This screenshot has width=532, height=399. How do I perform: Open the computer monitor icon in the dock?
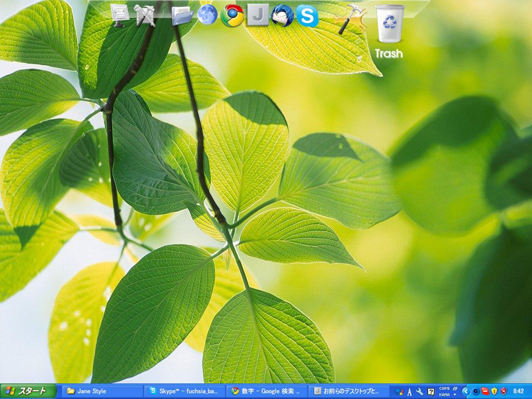(120, 15)
